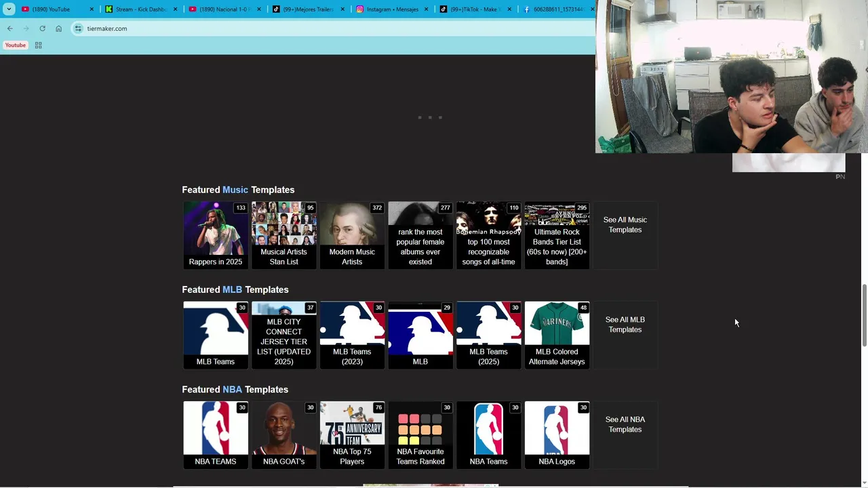This screenshot has width=868, height=488.
Task: Open the NBA Top 75 Players template
Action: [352, 435]
